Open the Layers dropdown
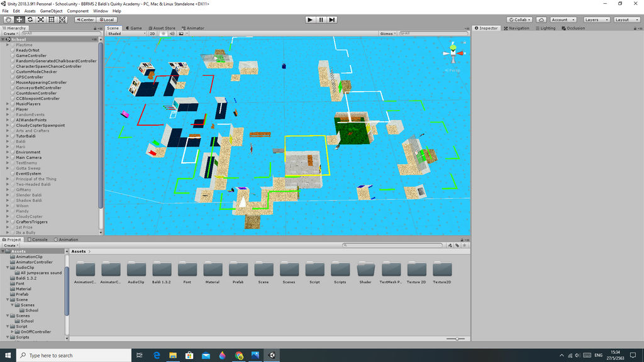 596,19
